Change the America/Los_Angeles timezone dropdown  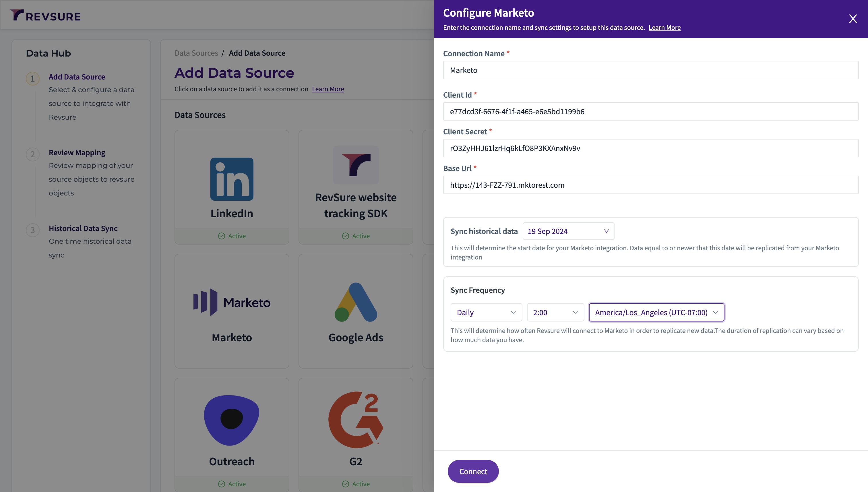click(x=656, y=312)
